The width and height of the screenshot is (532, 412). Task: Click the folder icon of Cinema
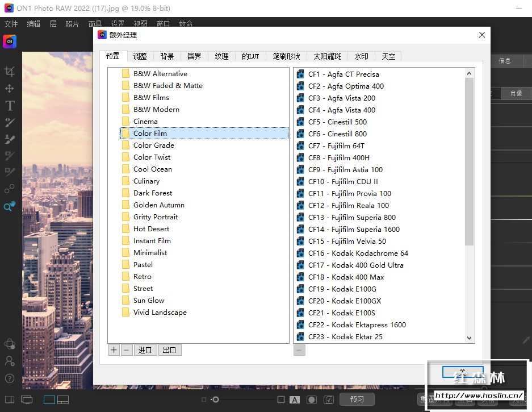tap(125, 121)
